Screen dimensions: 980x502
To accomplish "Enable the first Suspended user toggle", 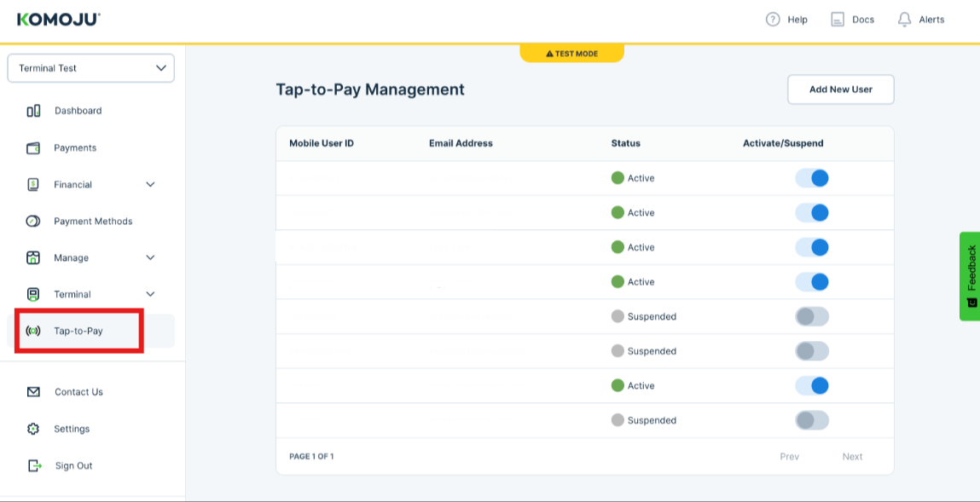I will [x=812, y=317].
